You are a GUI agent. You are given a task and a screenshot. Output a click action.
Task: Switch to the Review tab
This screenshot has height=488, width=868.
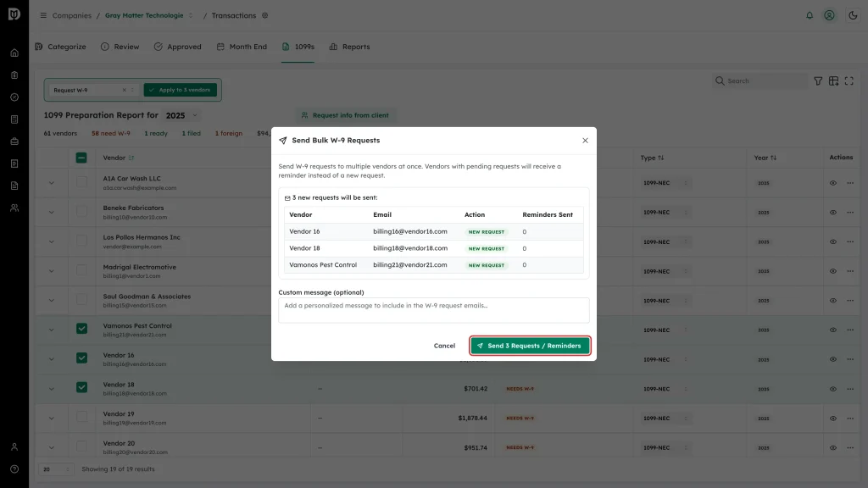[x=120, y=47]
